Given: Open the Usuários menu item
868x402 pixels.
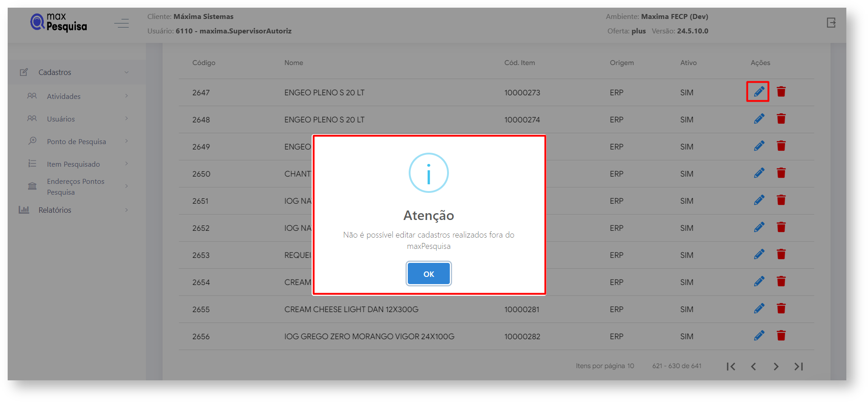Looking at the screenshot, I should (61, 119).
